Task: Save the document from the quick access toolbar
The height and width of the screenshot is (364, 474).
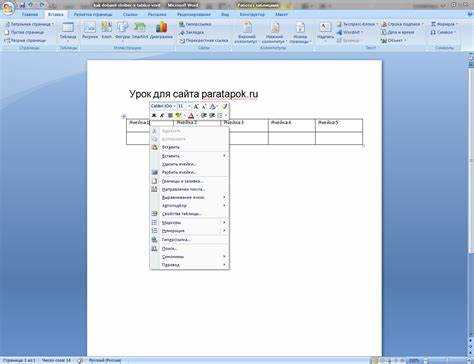Action: click(22, 5)
